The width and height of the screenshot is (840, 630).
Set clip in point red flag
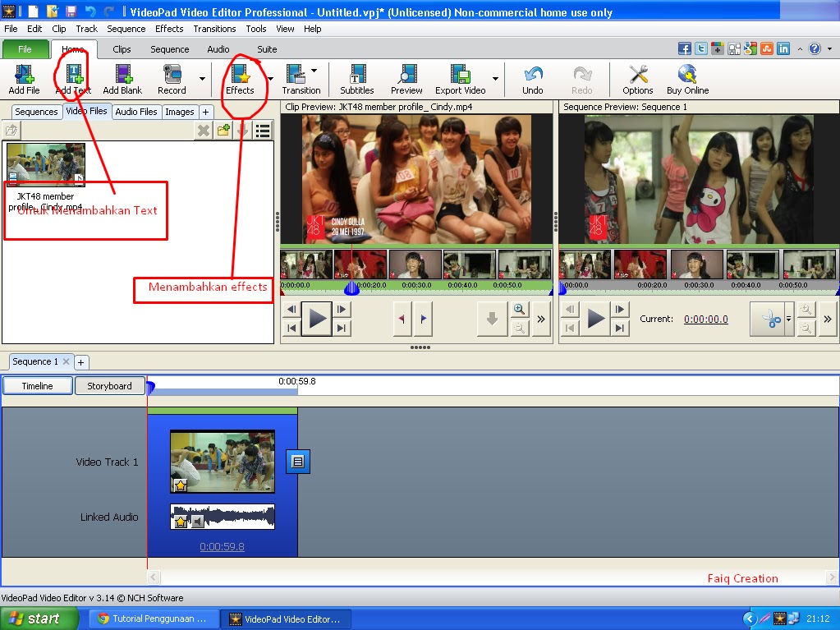point(402,319)
